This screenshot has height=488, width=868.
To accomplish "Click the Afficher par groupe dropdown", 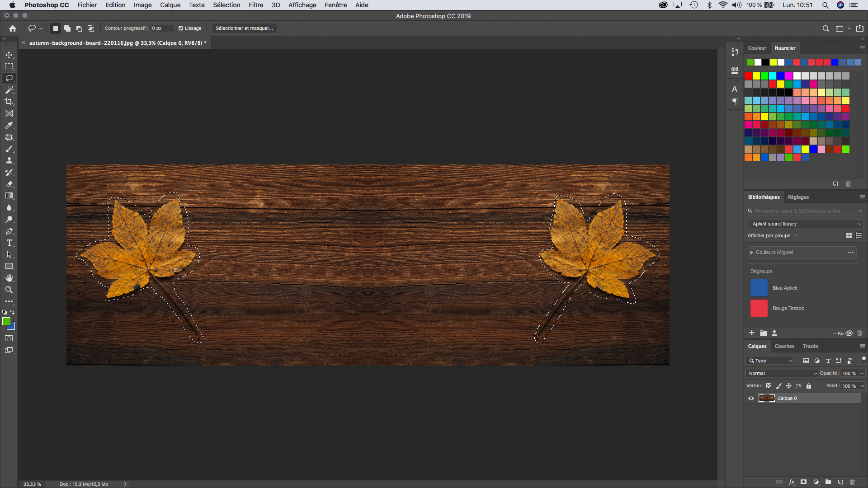I will [x=772, y=235].
